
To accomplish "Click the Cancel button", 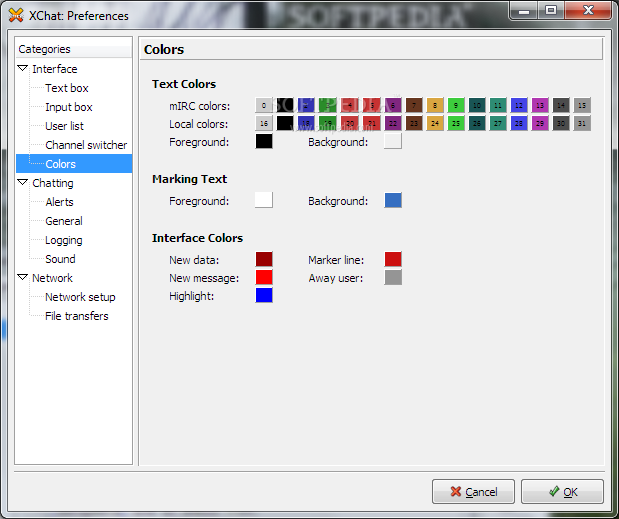I will 473,491.
